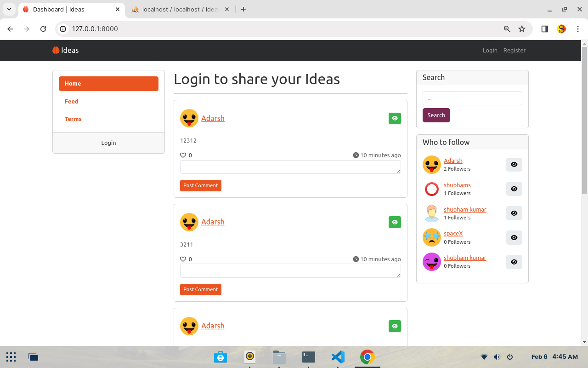Screen dimensions: 588x368
Task: Click the comment textbox on the 12312 post
Action: [290, 167]
